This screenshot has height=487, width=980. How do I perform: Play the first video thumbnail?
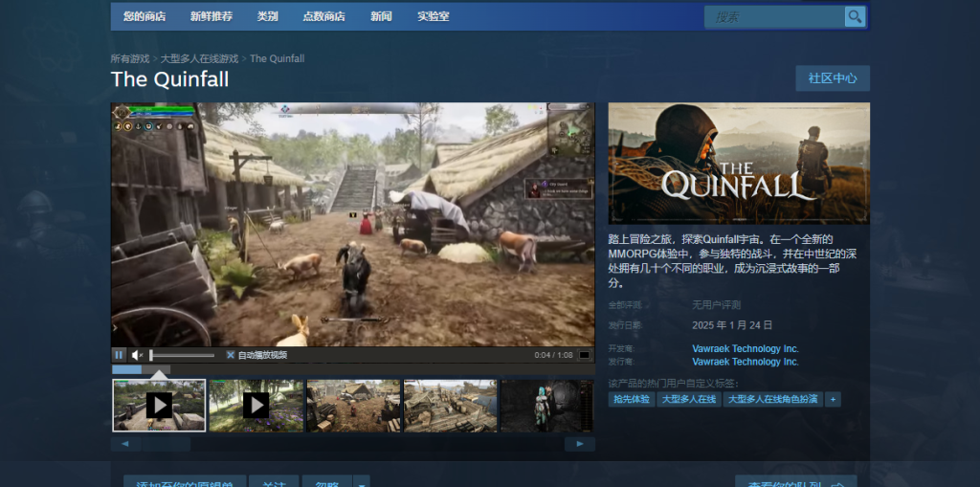point(159,406)
